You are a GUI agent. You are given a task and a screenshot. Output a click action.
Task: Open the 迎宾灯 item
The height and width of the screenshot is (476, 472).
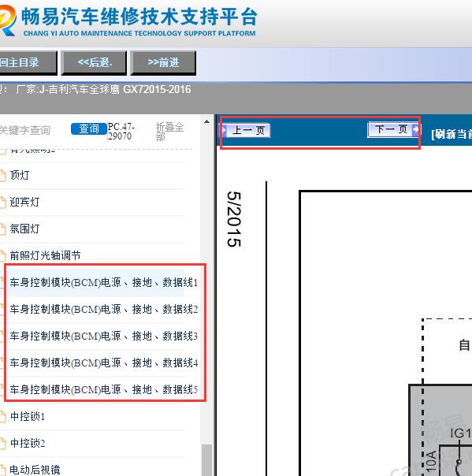coord(24,202)
